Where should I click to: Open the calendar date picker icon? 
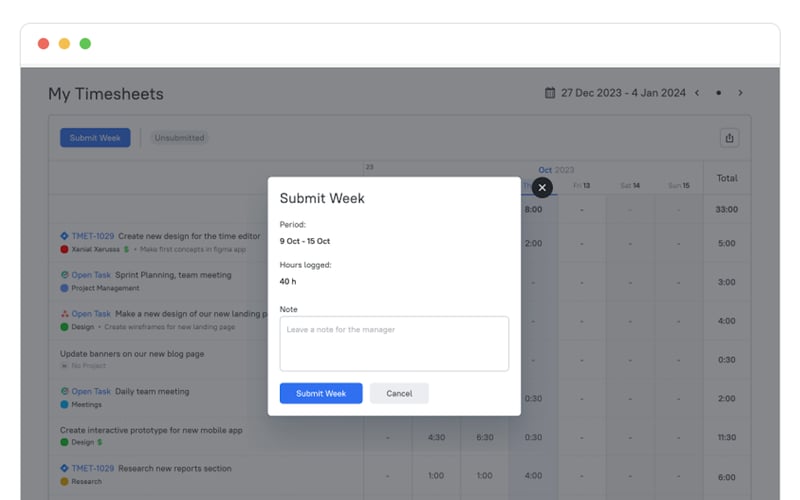550,93
